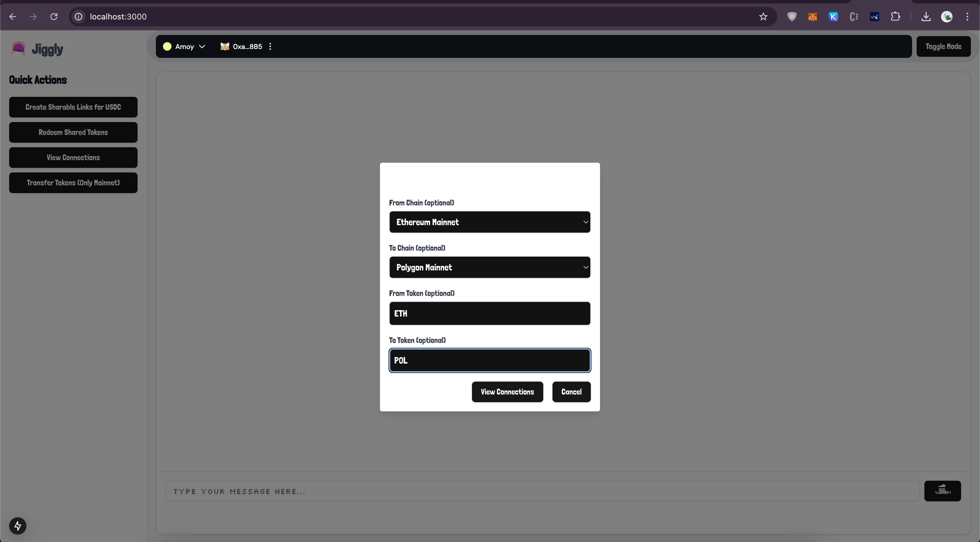
Task: Click Cancel button to close dialog
Action: point(571,392)
